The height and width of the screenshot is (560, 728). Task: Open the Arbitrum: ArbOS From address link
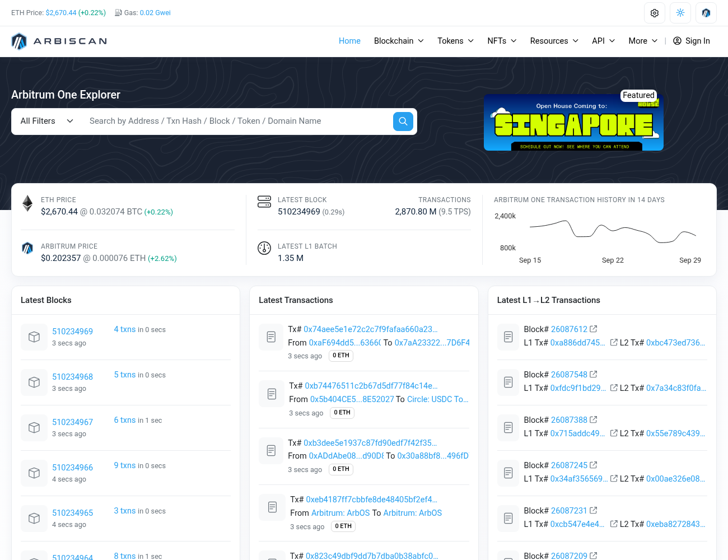[340, 513]
